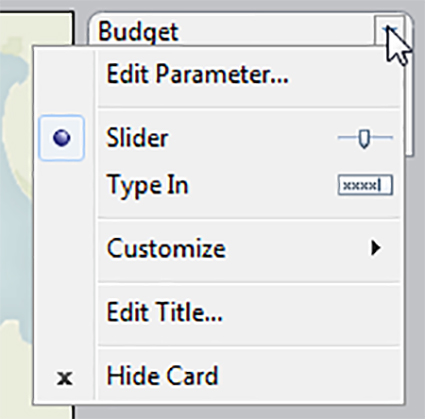Open the Budget card dropdown arrow
Image resolution: width=425 pixels, height=419 pixels.
point(389,31)
